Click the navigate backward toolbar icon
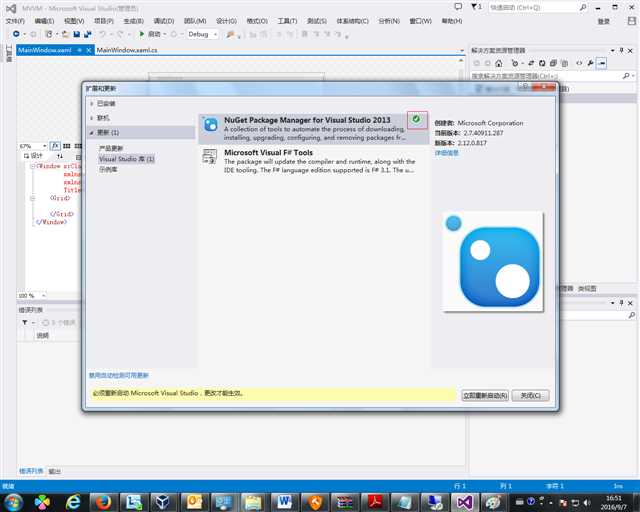640x512 pixels. tap(16, 34)
